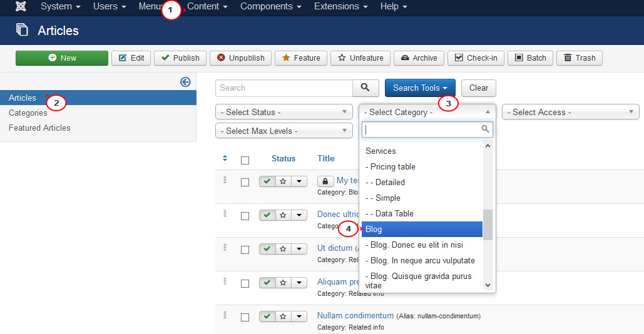The height and width of the screenshot is (334, 644).
Task: Toggle published check for Ut dictum row
Action: tap(267, 249)
